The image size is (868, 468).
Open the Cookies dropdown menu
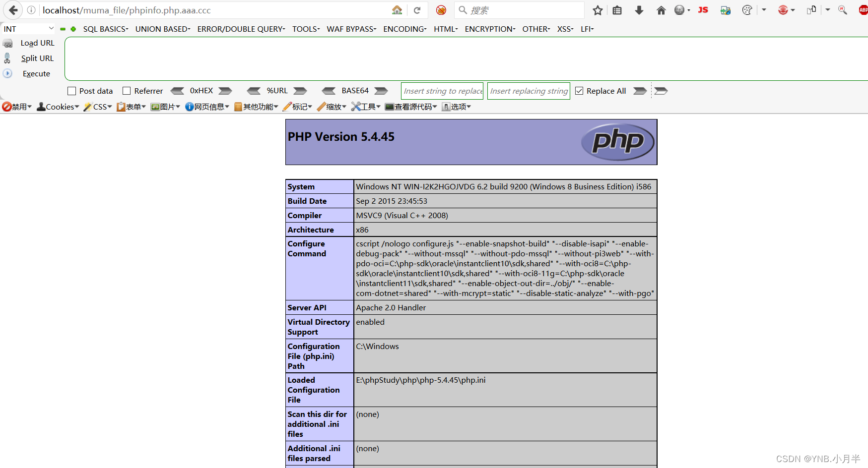point(58,107)
